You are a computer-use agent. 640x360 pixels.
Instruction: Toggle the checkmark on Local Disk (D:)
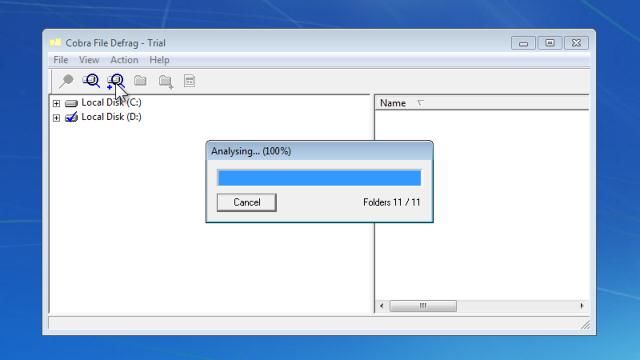tap(71, 117)
